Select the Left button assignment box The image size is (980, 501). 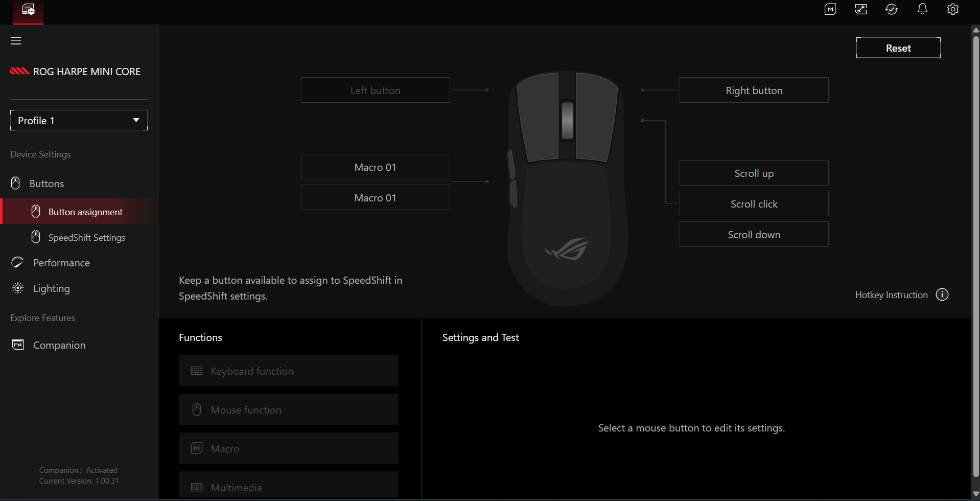tap(376, 90)
